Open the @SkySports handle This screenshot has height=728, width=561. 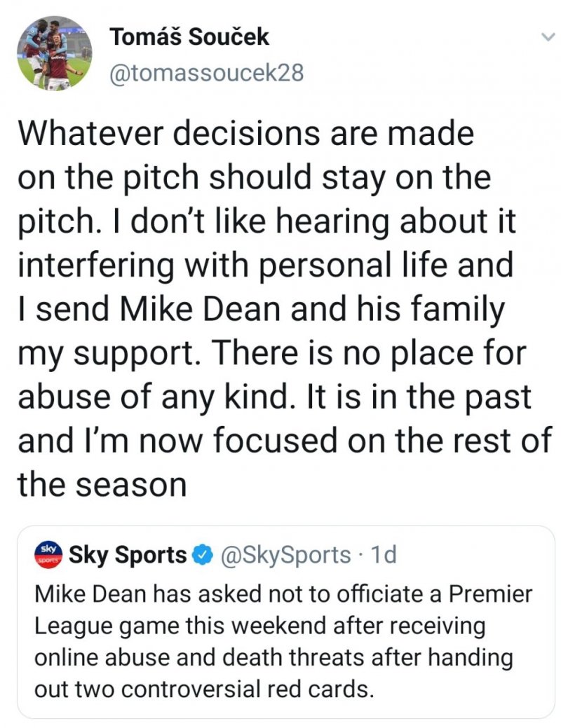(x=285, y=555)
